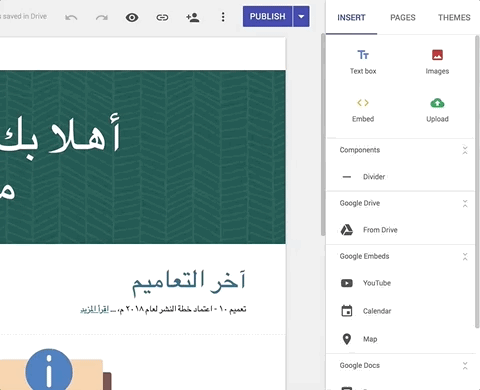Viewport: 480px width, 390px height.
Task: Switch to the Themes tab
Action: click(454, 17)
